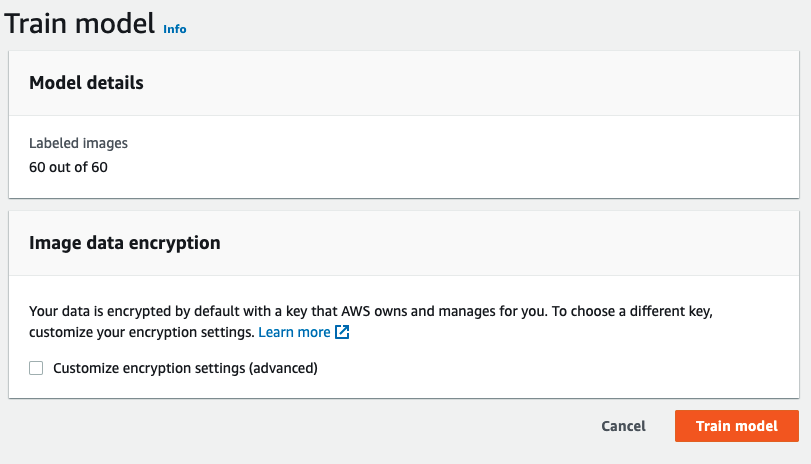Select the Model details section heading

pos(86,83)
